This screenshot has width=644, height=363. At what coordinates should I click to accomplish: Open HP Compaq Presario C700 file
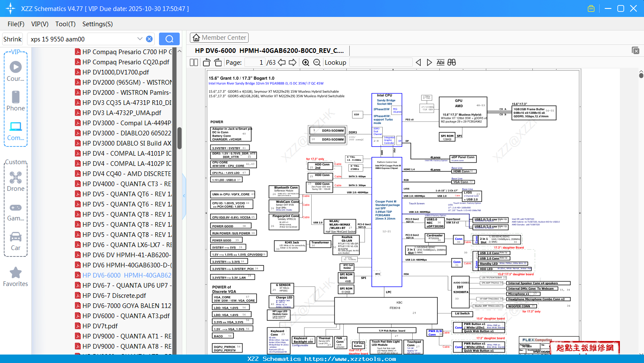(123, 52)
